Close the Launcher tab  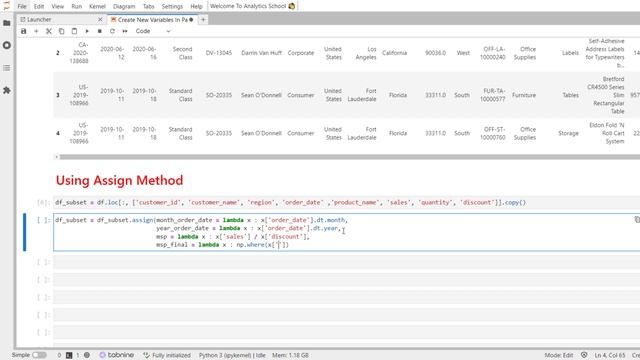[100, 20]
